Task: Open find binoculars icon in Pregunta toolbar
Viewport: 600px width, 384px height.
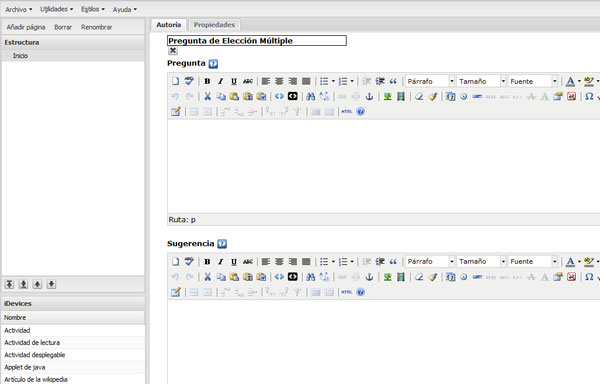Action: 311,96
